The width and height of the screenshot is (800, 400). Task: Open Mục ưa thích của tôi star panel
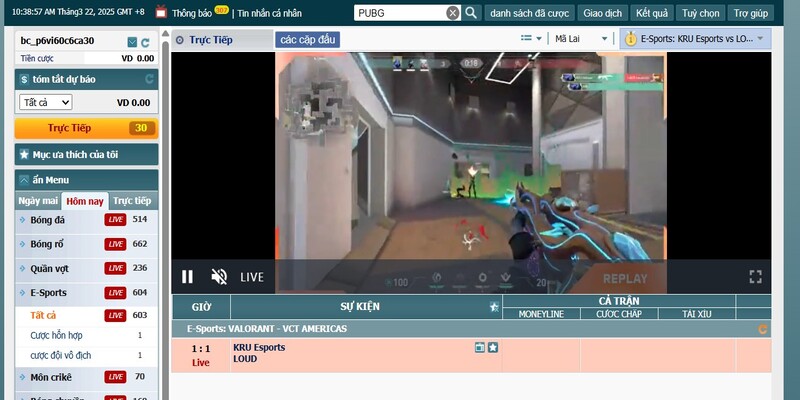point(86,155)
